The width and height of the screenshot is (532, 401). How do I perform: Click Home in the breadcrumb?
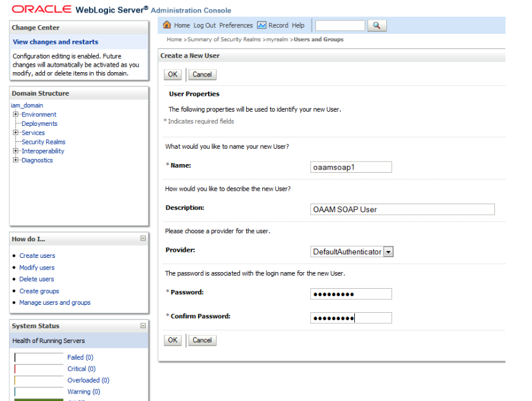point(174,39)
